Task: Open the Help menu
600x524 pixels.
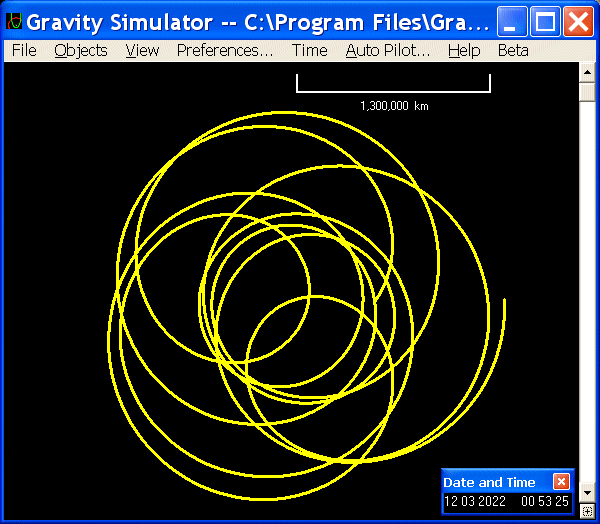Action: pyautogui.click(x=464, y=51)
